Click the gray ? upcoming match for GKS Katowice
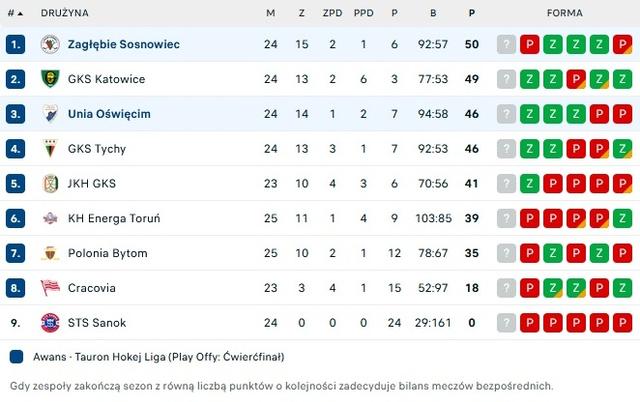 [x=506, y=79]
